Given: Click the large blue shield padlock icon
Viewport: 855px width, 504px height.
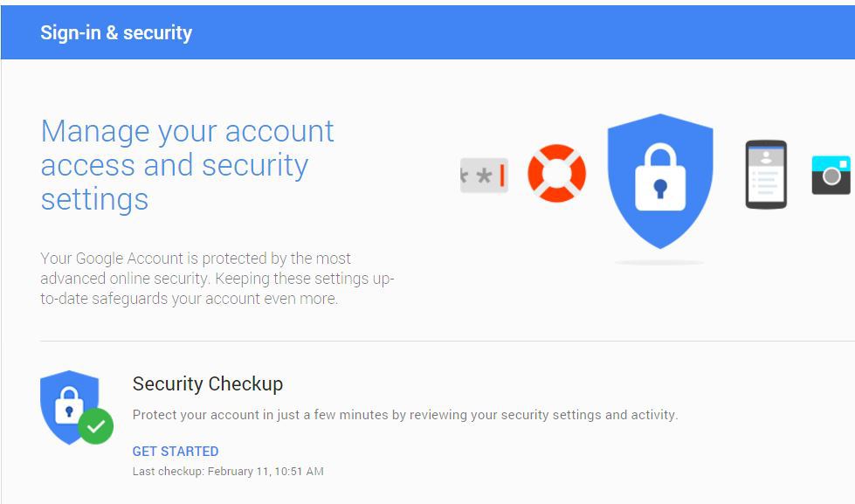Looking at the screenshot, I should (660, 181).
